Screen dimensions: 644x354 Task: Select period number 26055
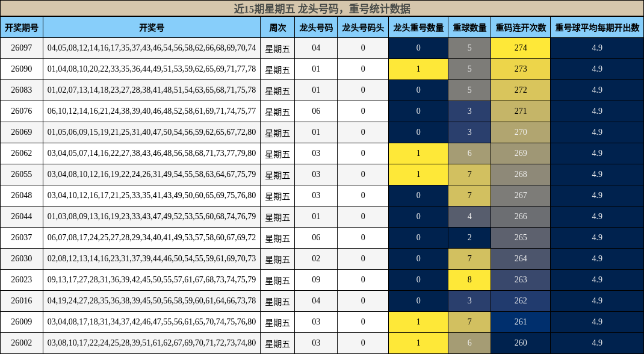[x=22, y=175]
